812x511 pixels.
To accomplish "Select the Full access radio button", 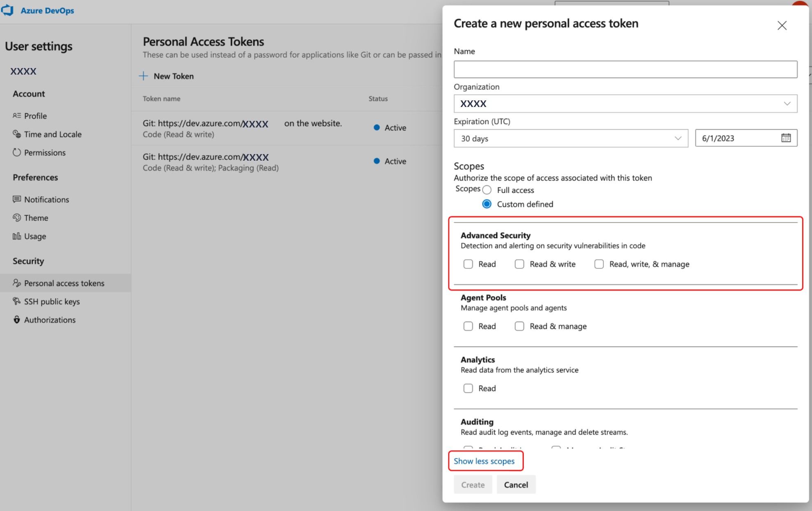I will coord(487,190).
